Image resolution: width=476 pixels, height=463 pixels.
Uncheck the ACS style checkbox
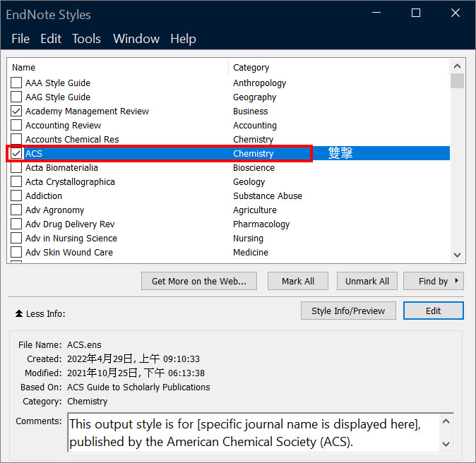(16, 153)
